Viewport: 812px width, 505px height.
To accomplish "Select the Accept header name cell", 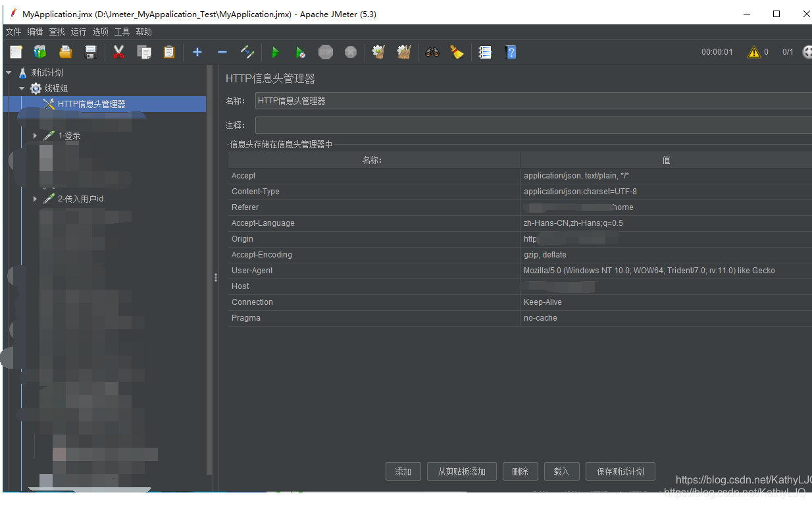I will pyautogui.click(x=374, y=176).
